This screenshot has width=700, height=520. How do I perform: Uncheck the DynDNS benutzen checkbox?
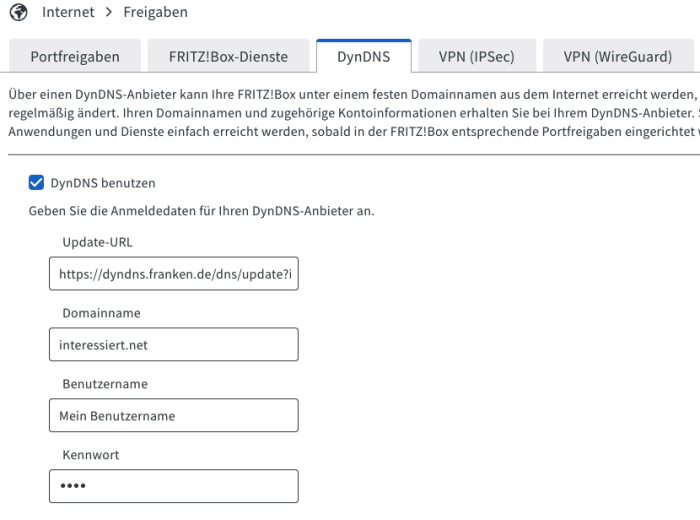(36, 182)
